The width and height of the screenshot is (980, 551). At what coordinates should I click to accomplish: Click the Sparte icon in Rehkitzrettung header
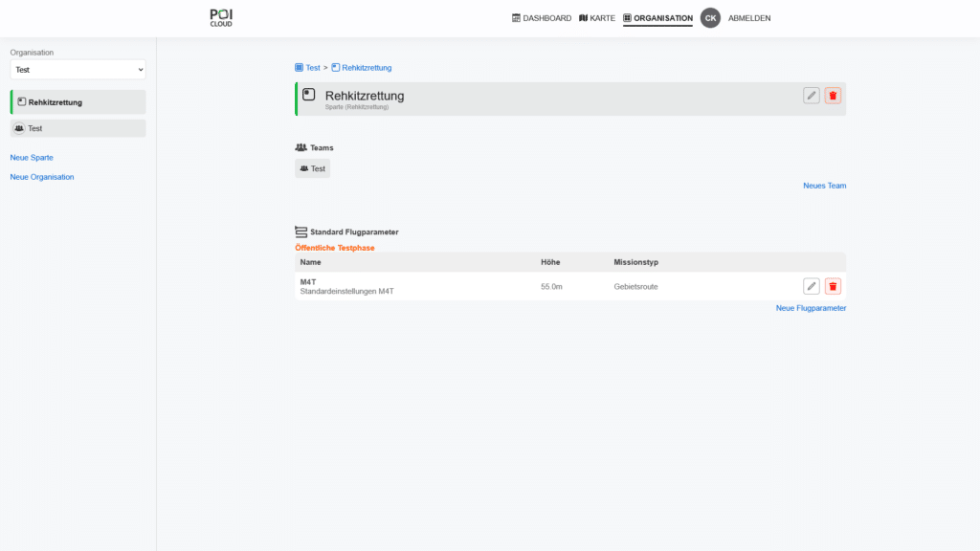pyautogui.click(x=309, y=95)
